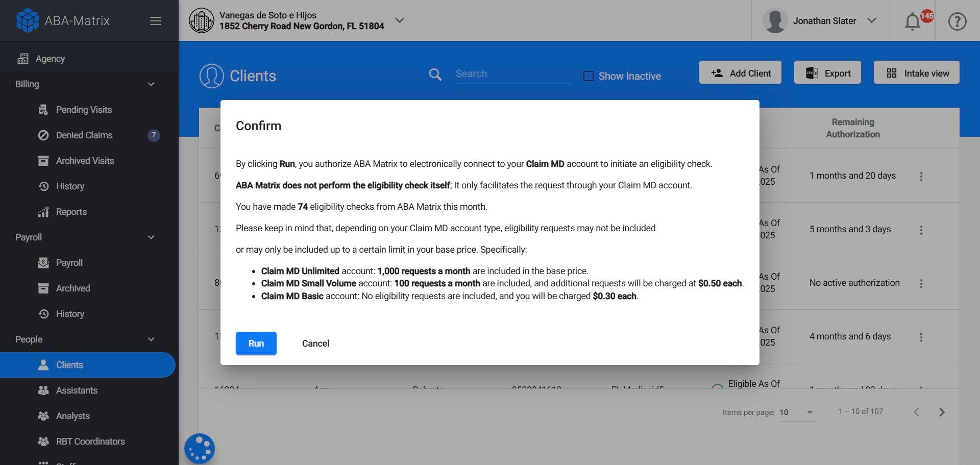Viewport: 980px width, 465px height.
Task: Collapse the Payroll section
Action: [151, 237]
